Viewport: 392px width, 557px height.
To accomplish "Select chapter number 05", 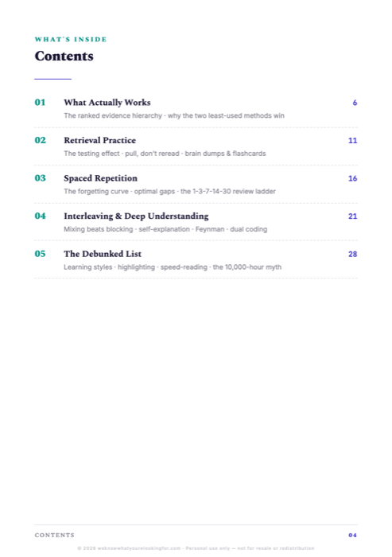I will pos(40,254).
